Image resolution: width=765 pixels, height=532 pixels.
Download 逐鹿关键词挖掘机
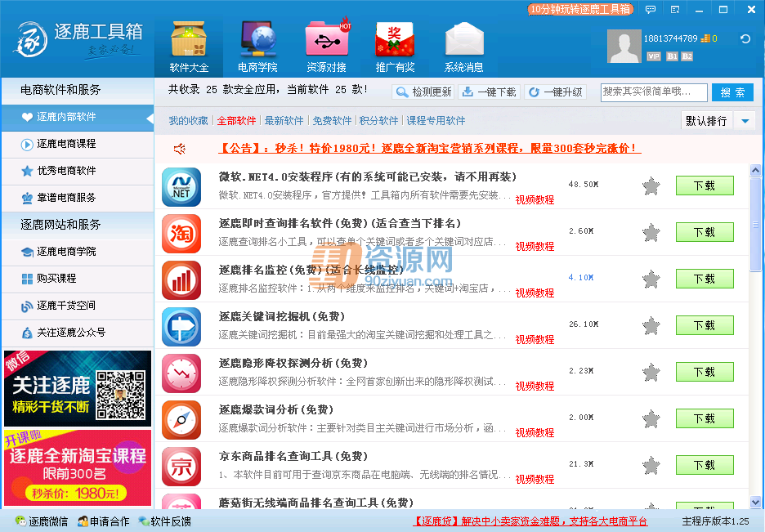(705, 325)
